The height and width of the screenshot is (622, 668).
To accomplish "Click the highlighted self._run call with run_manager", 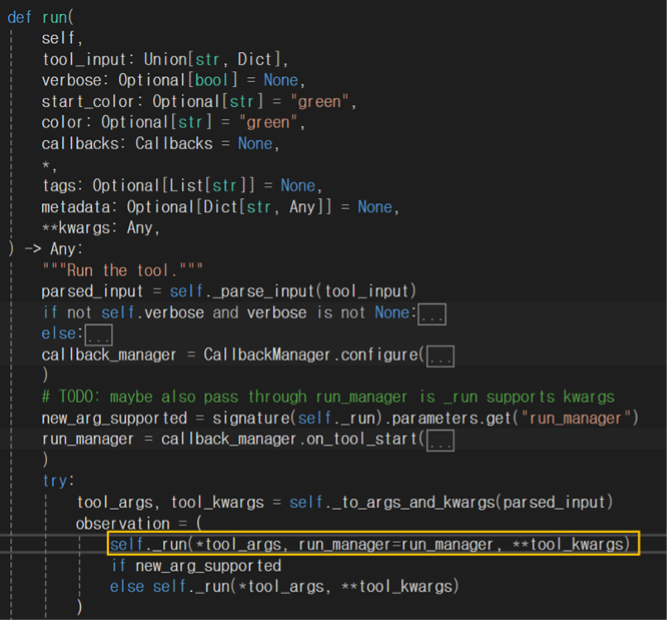I will pos(370,544).
